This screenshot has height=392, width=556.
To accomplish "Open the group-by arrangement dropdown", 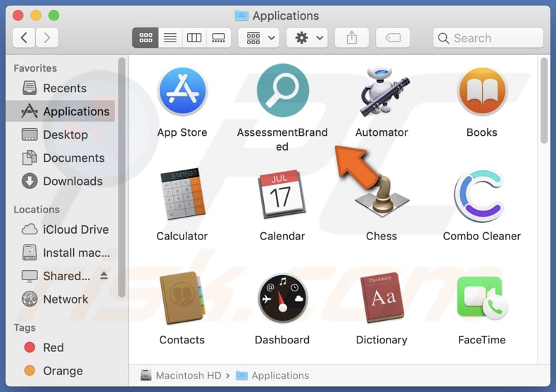I will point(259,37).
